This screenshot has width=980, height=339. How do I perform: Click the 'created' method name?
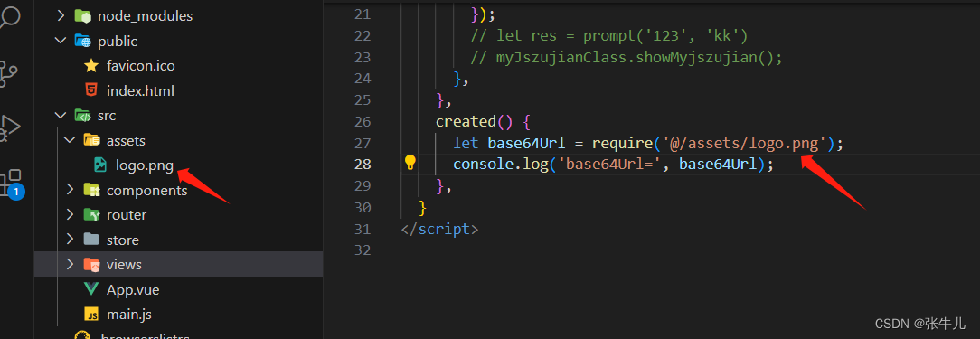[x=466, y=121]
